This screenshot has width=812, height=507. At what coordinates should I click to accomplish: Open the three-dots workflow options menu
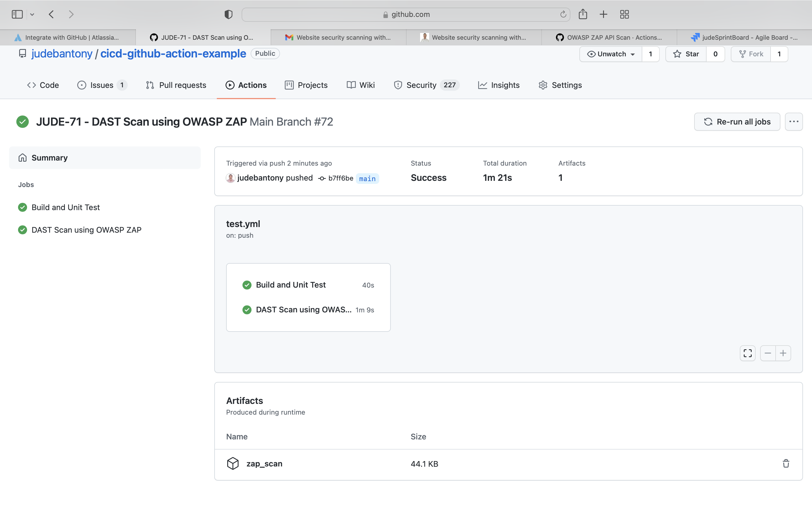pos(794,122)
